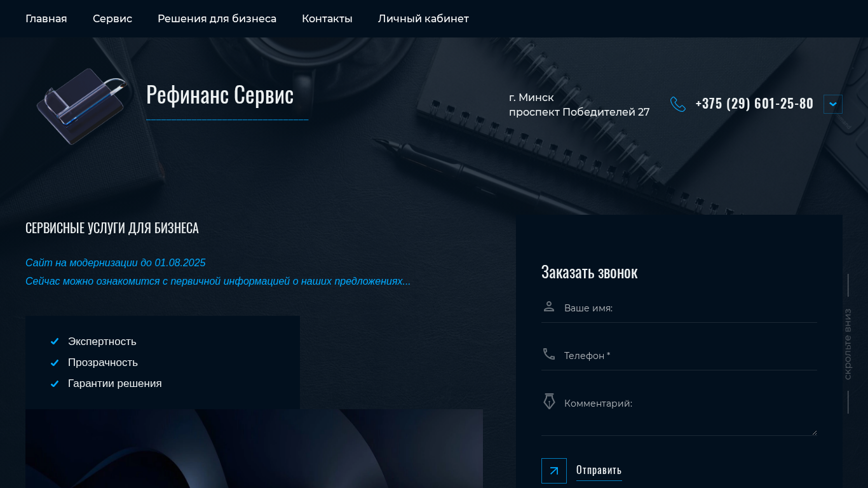Viewport: 868px width, 488px height.
Task: Open the Главная menu item
Action: (x=46, y=18)
